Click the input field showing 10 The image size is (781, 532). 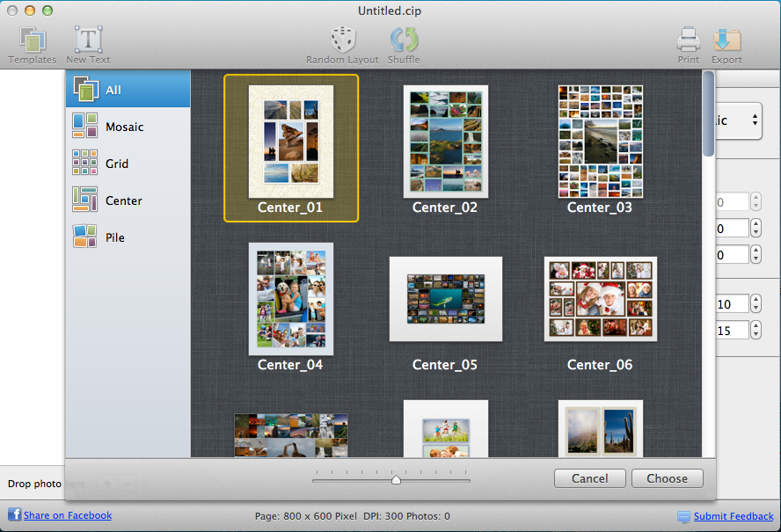click(732, 304)
